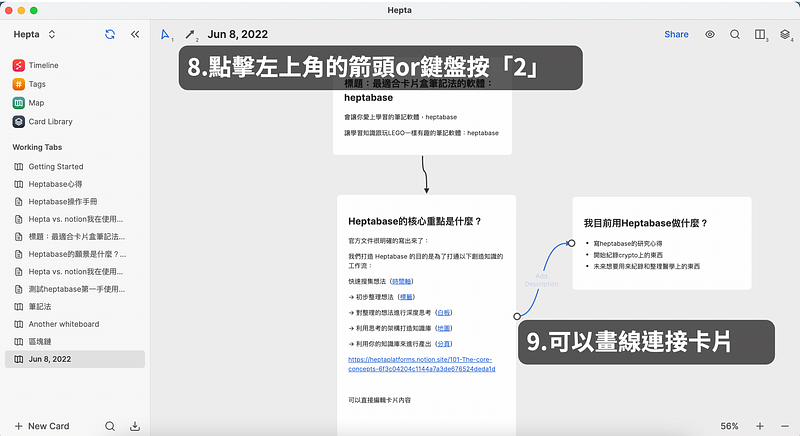The width and height of the screenshot is (800, 436).
Task: Click the sync refresh icon
Action: (110, 34)
